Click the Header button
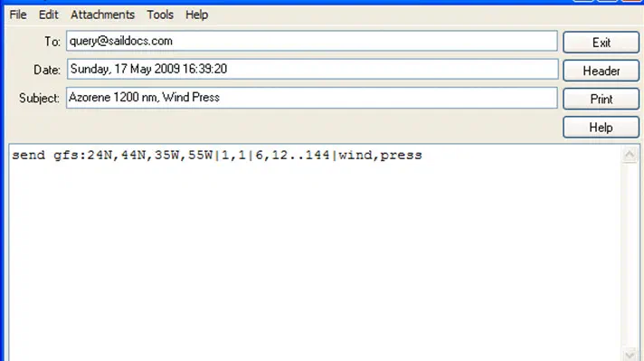 pyautogui.click(x=601, y=71)
